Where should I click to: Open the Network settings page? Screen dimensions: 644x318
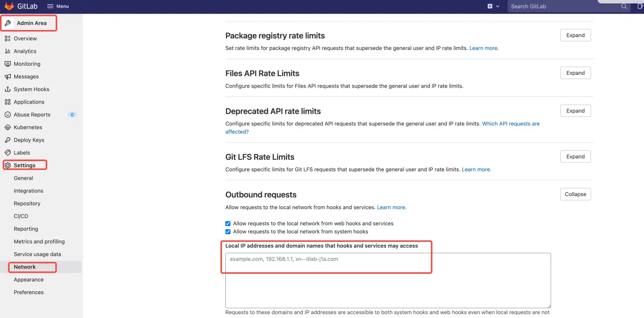(x=25, y=267)
